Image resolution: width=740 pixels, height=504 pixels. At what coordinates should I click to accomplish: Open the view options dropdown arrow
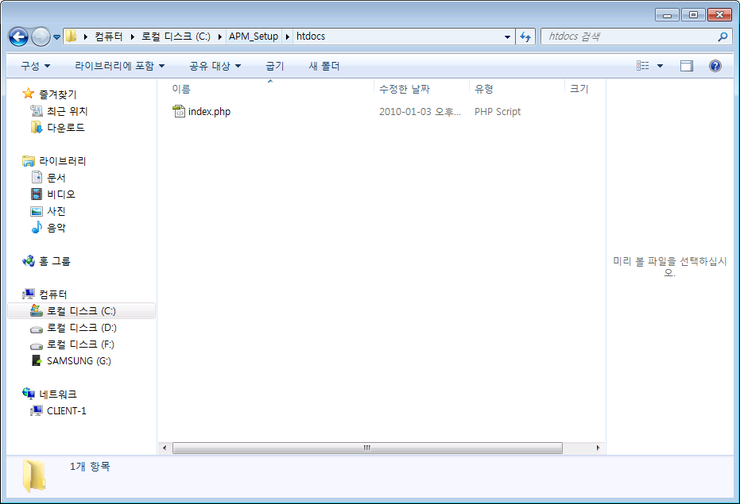[x=660, y=66]
